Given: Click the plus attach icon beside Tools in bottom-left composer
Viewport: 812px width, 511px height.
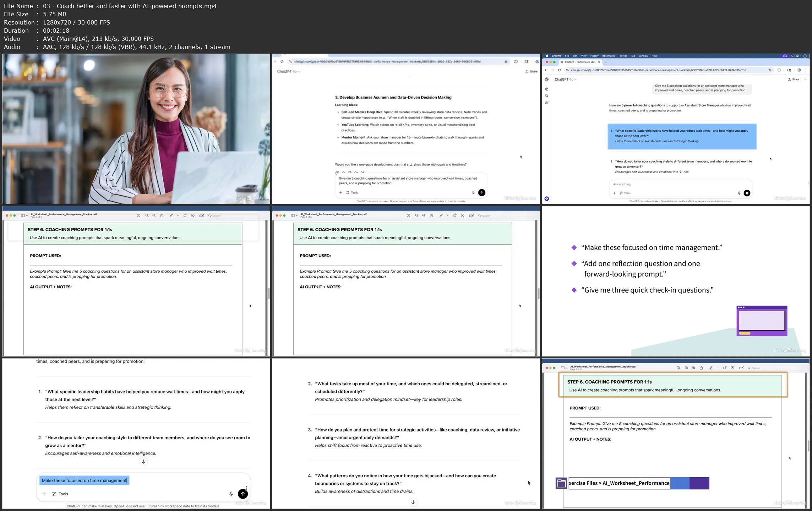Looking at the screenshot, I should (44, 494).
